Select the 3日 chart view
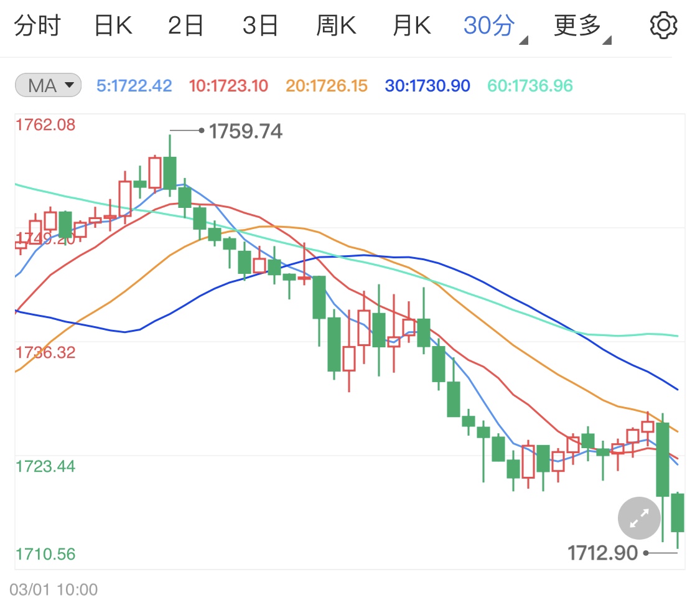 260,25
